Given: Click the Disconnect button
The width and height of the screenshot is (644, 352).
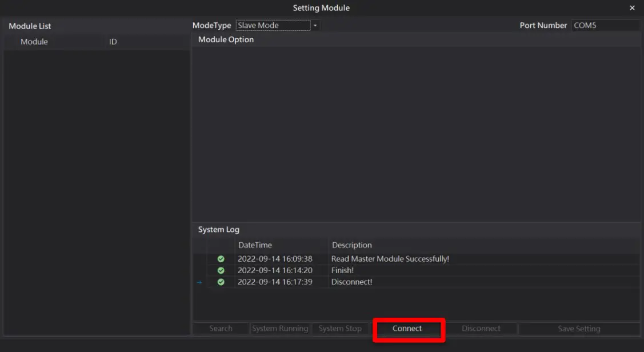Looking at the screenshot, I should pos(481,329).
